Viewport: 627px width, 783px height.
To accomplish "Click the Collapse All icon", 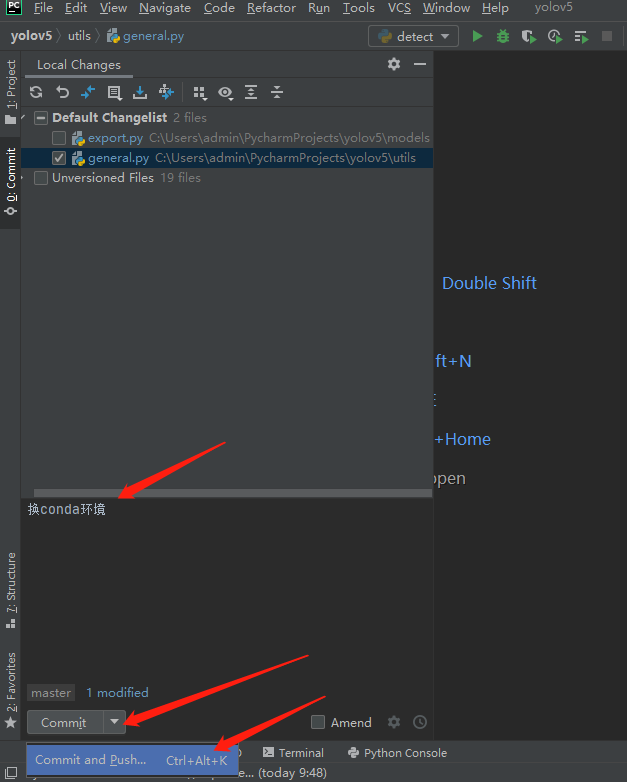I will pyautogui.click(x=277, y=92).
